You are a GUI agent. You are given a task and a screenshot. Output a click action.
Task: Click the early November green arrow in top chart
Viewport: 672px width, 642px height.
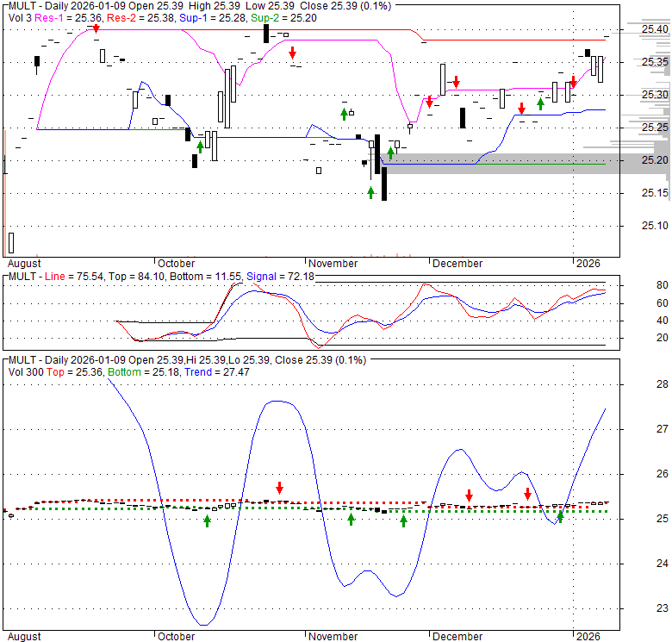pyautogui.click(x=344, y=113)
